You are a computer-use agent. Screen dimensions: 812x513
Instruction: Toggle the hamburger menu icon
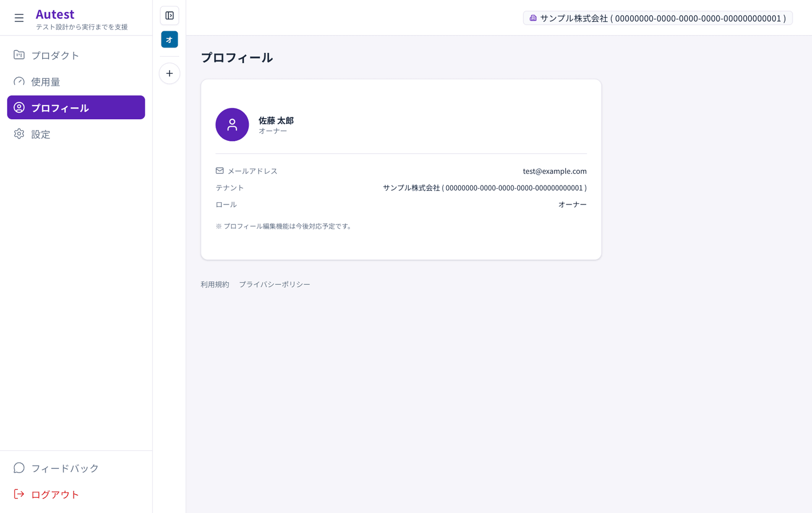(x=19, y=18)
